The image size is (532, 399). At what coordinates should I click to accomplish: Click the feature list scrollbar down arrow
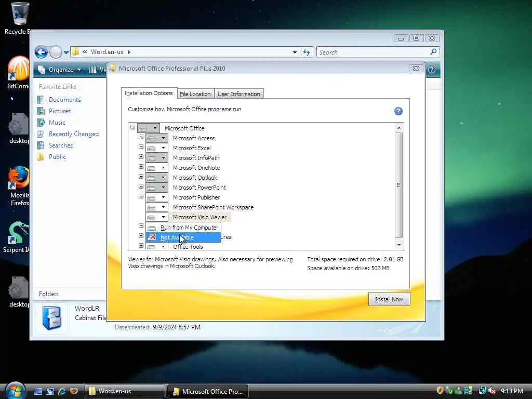(x=399, y=245)
